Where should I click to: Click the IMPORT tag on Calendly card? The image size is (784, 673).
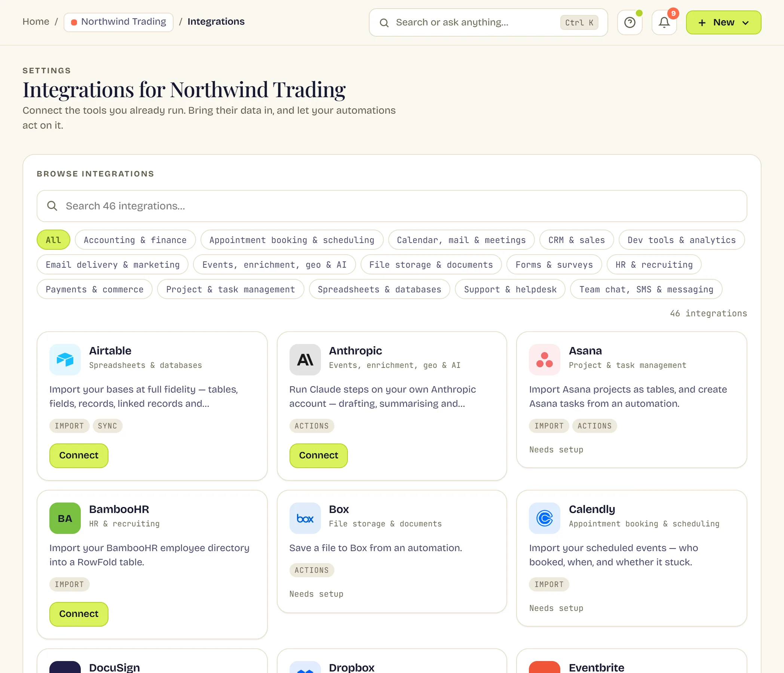(x=549, y=584)
